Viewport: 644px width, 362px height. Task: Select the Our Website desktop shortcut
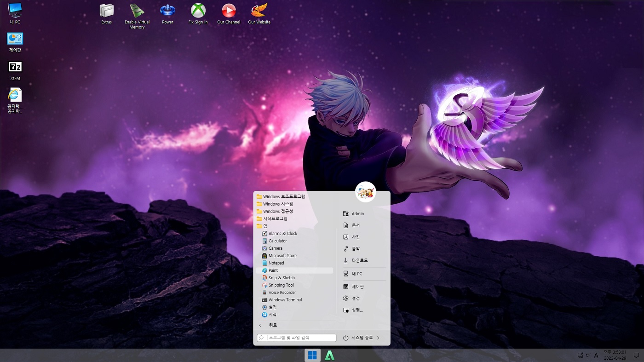click(x=259, y=14)
